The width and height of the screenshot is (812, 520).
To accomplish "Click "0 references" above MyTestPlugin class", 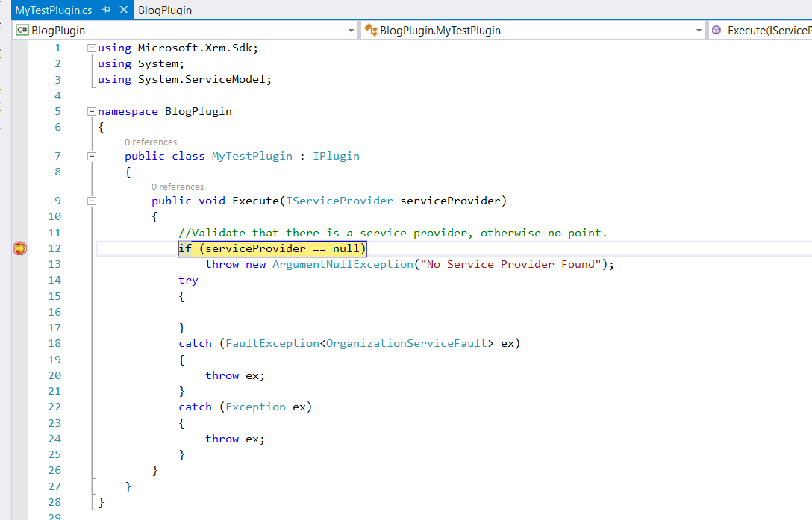I will [151, 142].
